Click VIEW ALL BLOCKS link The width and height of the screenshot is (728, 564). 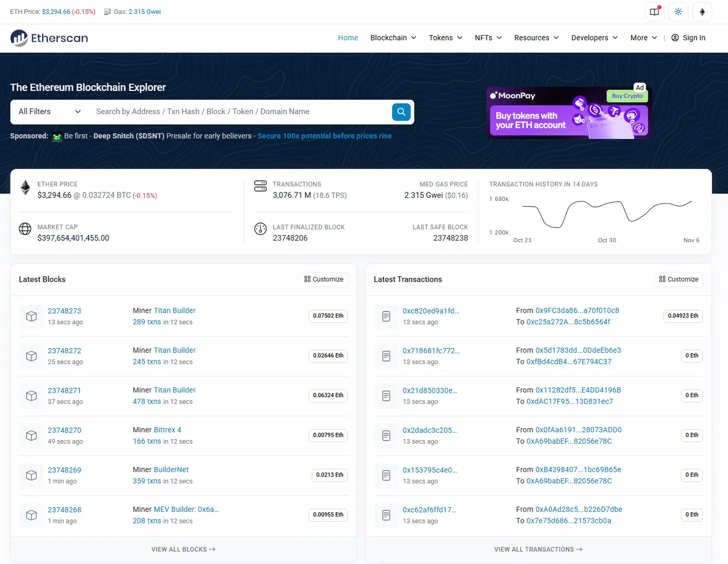(x=183, y=549)
